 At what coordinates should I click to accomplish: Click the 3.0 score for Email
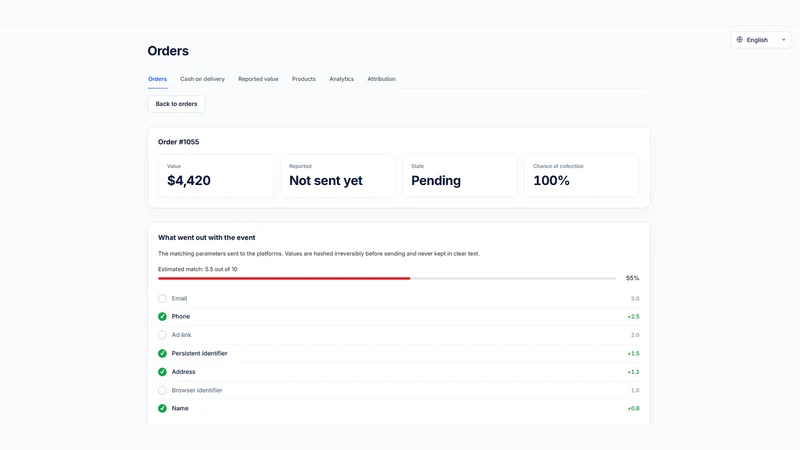(x=635, y=298)
